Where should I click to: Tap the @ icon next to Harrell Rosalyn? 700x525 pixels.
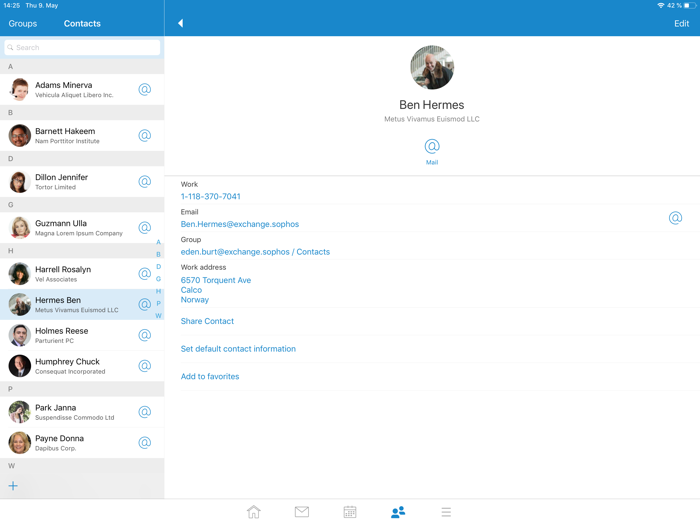click(144, 274)
